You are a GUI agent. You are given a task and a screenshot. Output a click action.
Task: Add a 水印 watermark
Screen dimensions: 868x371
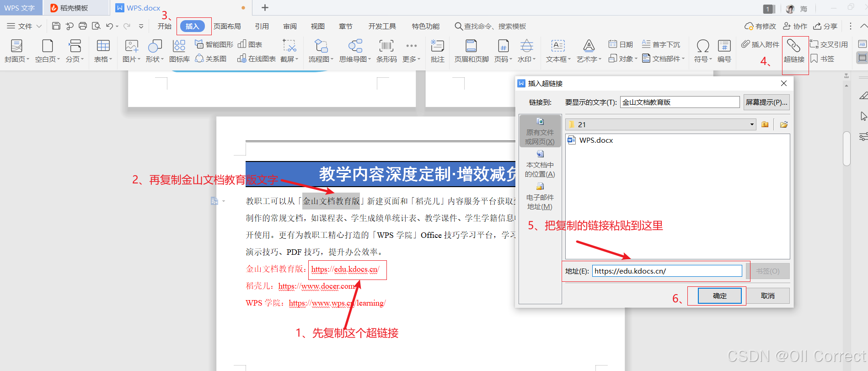coord(526,51)
